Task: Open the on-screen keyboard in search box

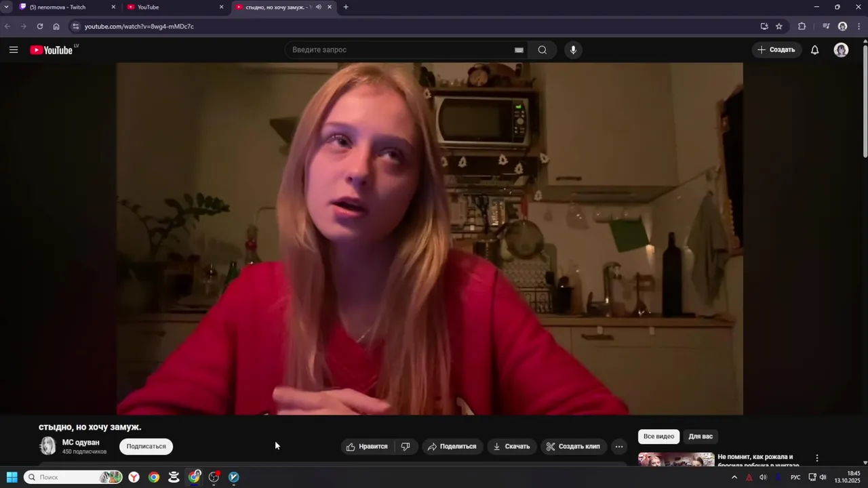Action: click(519, 49)
